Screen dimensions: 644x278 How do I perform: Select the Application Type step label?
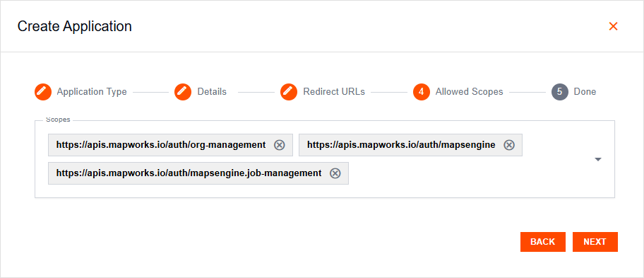pos(92,92)
